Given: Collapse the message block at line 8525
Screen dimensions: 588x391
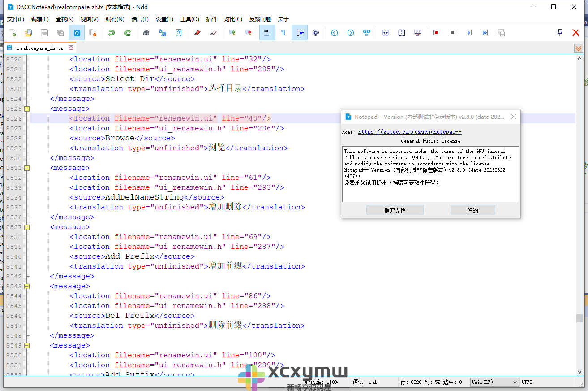Looking at the screenshot, I should 26,108.
